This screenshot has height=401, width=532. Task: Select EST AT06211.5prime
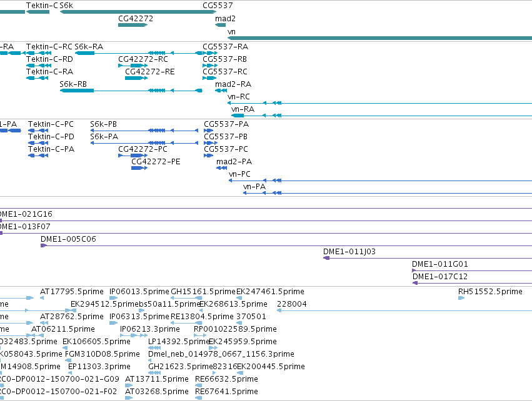tap(38, 335)
